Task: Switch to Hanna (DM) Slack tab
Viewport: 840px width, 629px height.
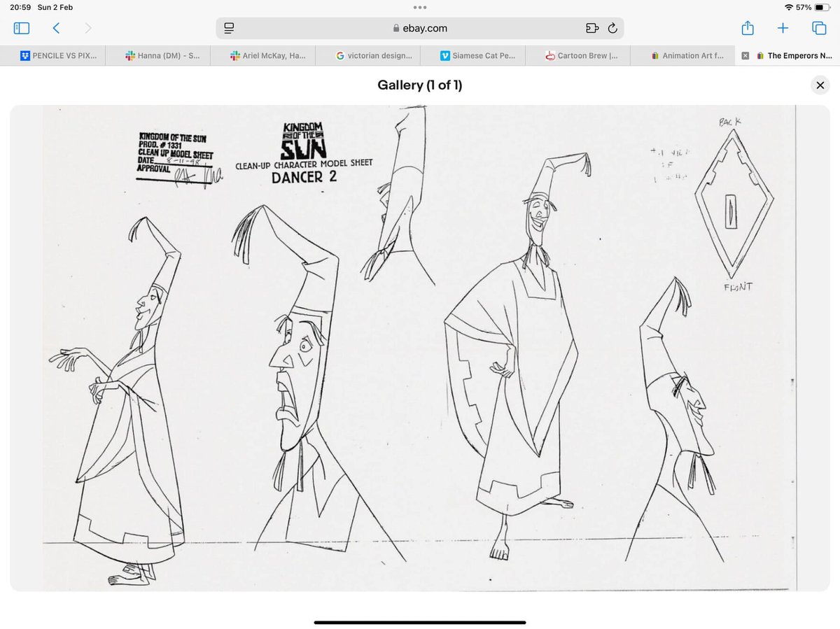Action: coord(157,56)
